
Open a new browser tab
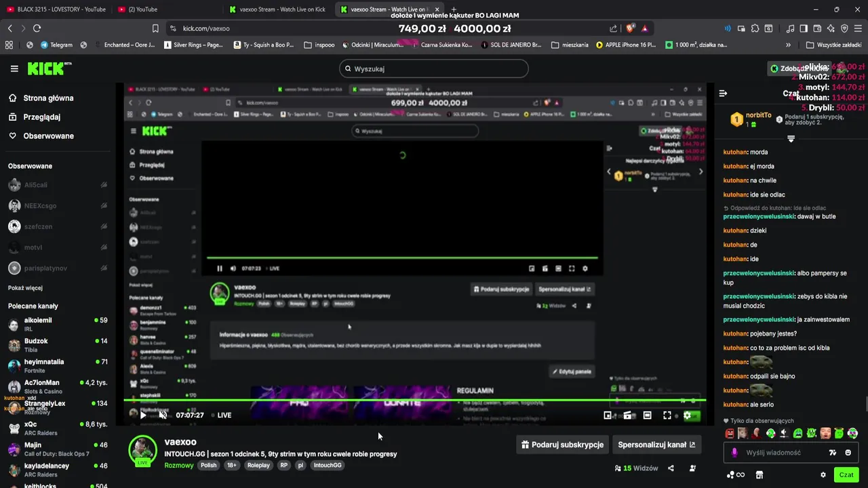(454, 9)
